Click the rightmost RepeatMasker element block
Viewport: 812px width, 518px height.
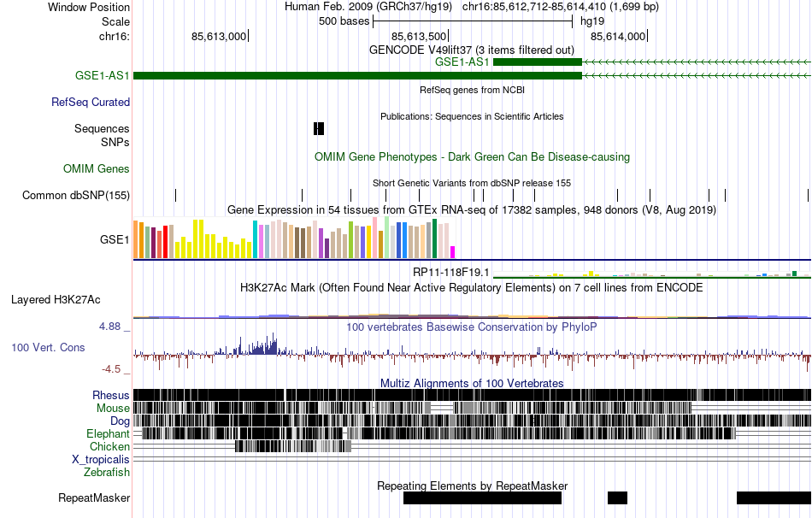(x=774, y=497)
